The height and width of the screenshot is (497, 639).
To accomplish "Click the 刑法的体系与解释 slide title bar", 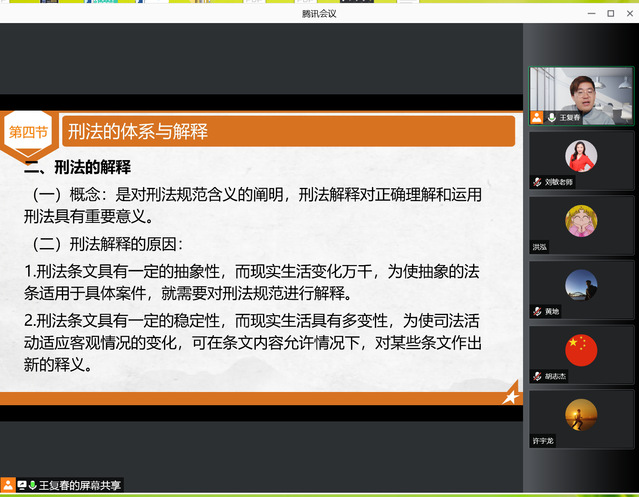I will [x=288, y=131].
